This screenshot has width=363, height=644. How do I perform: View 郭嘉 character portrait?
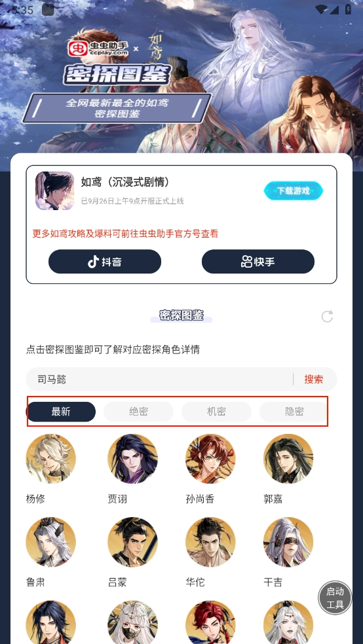click(288, 459)
